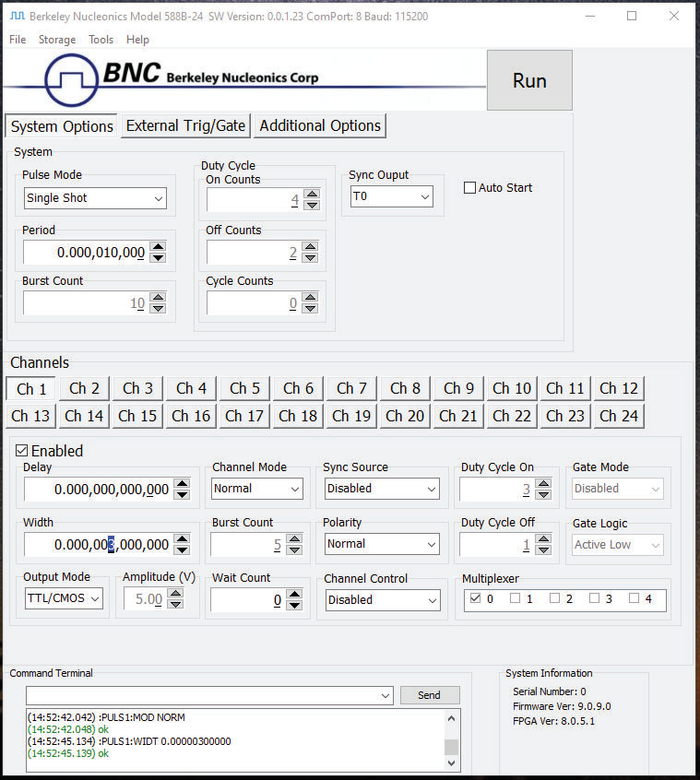This screenshot has height=780, width=700.
Task: Decrease the Period value with down arrow
Action: point(159,257)
